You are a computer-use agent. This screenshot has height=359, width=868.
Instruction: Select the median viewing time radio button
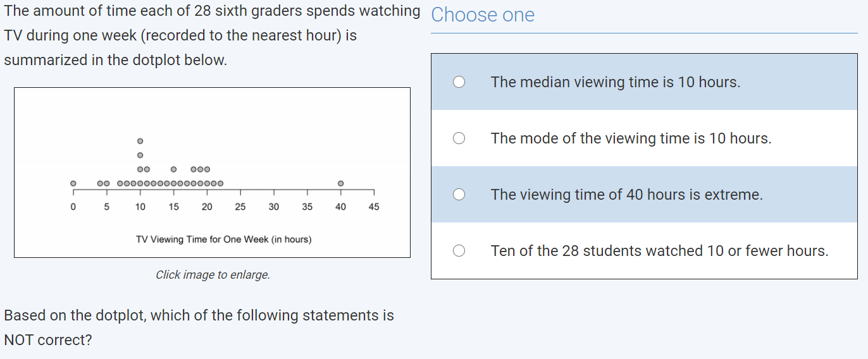pyautogui.click(x=459, y=82)
